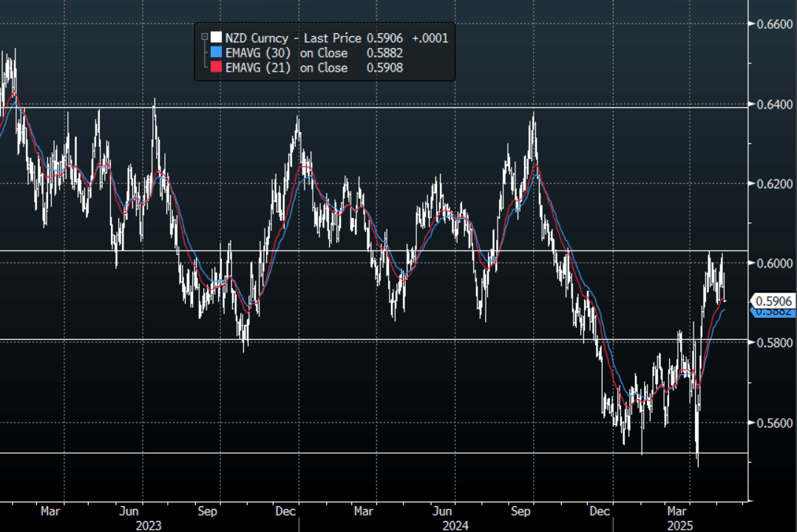
Task: Click the 0.6400 price axis label
Action: [x=773, y=104]
